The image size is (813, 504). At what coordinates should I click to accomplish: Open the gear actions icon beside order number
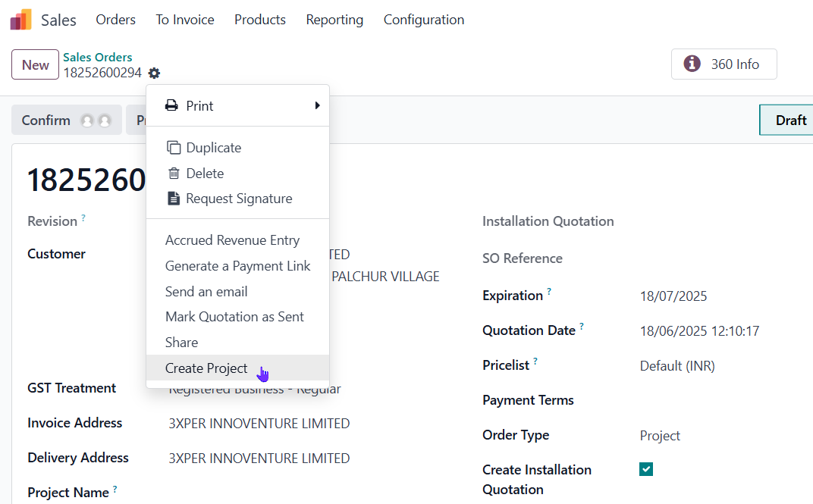154,73
